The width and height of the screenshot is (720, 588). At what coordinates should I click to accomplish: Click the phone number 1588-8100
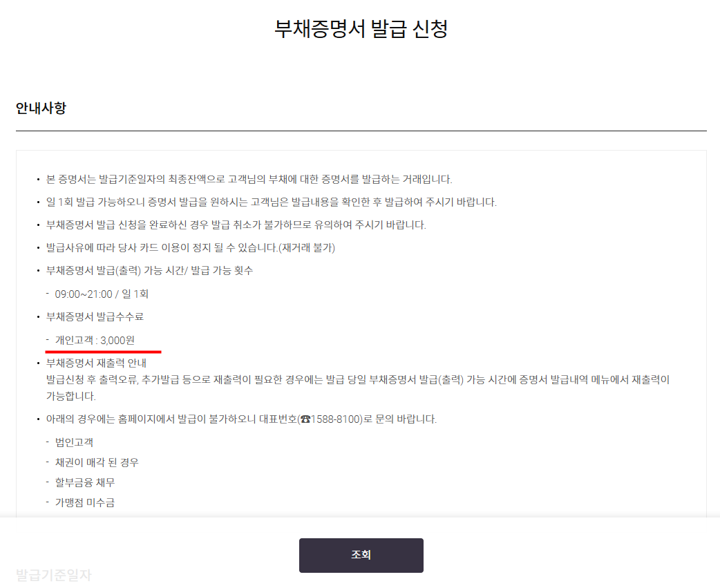point(334,419)
